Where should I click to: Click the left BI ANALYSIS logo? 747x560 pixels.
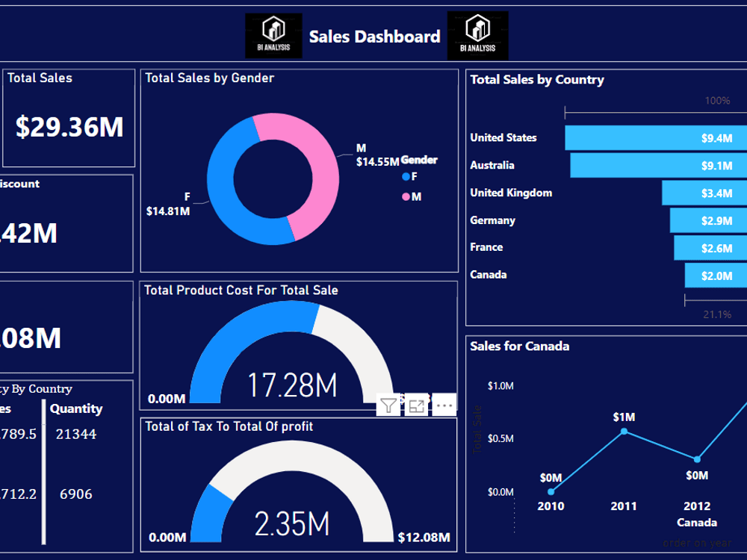point(273,34)
